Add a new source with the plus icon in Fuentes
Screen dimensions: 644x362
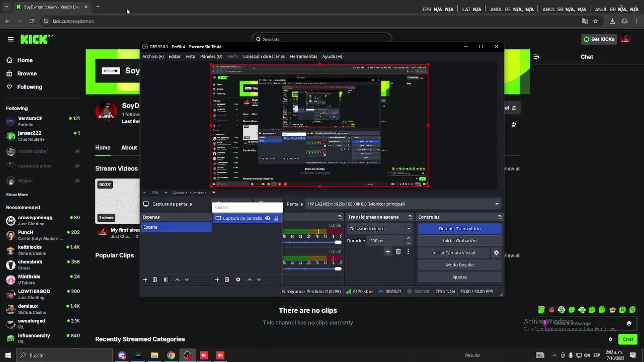(x=217, y=280)
